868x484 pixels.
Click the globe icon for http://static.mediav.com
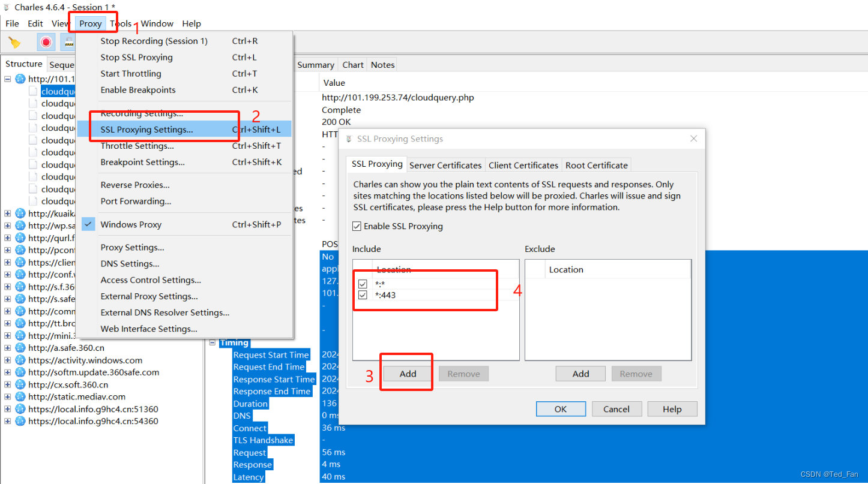tap(20, 397)
